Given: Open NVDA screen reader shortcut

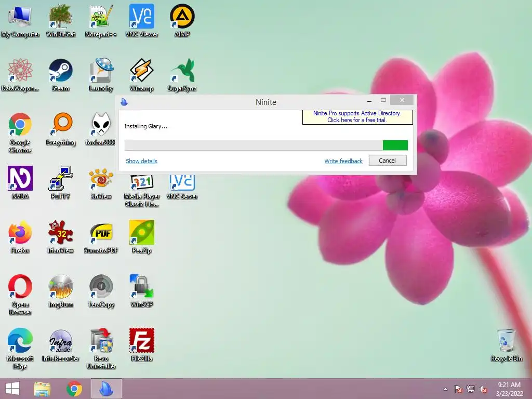Looking at the screenshot, I should pyautogui.click(x=20, y=182).
